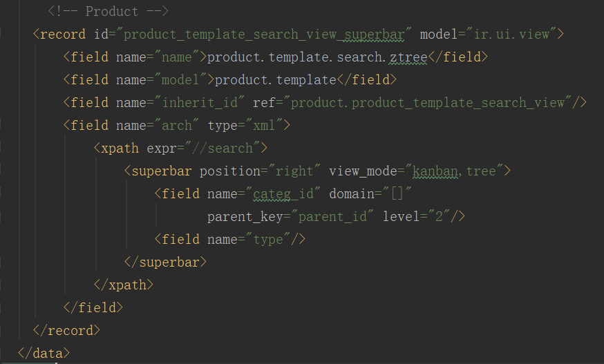
Task: Click the closing data tag
Action: point(44,353)
